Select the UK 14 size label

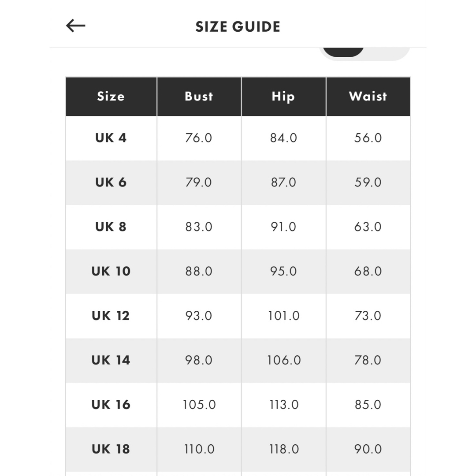(x=111, y=360)
